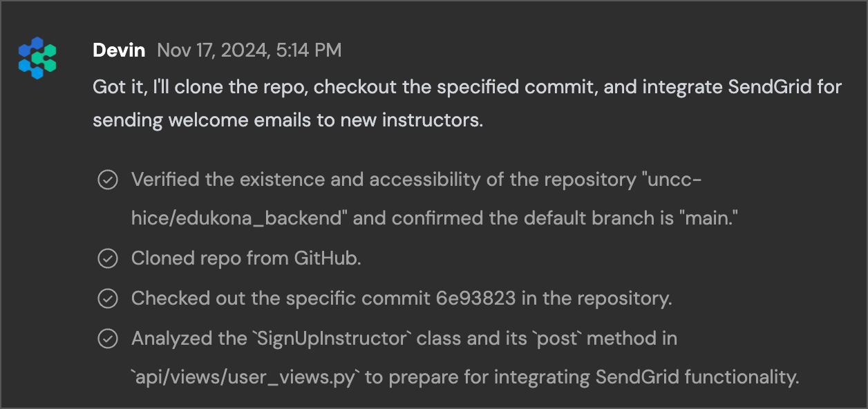This screenshot has height=409, width=868.
Task: Click the checkmark icon beside 'Checked out the specific commit'
Action: pos(107,299)
